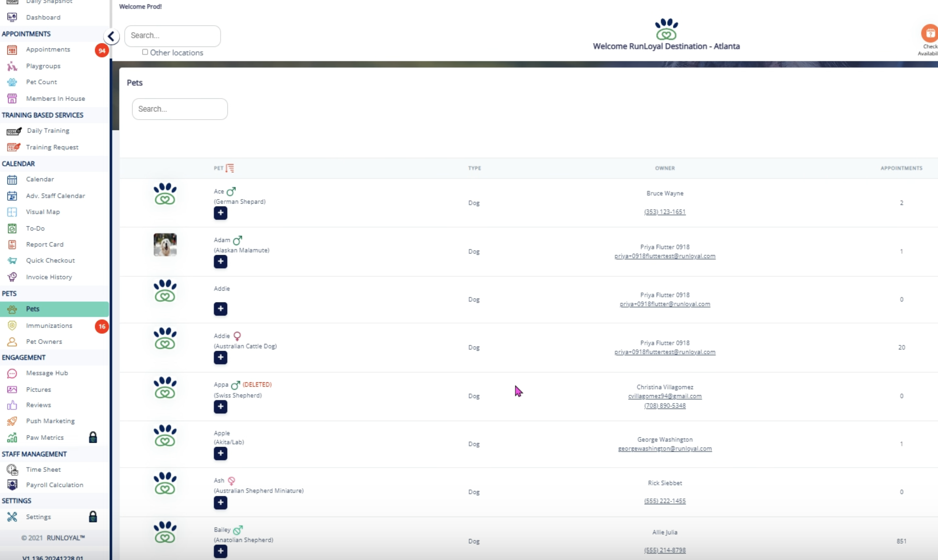Go to Immunizations in the sidebar
Screen dimensions: 938x560
[x=49, y=326]
